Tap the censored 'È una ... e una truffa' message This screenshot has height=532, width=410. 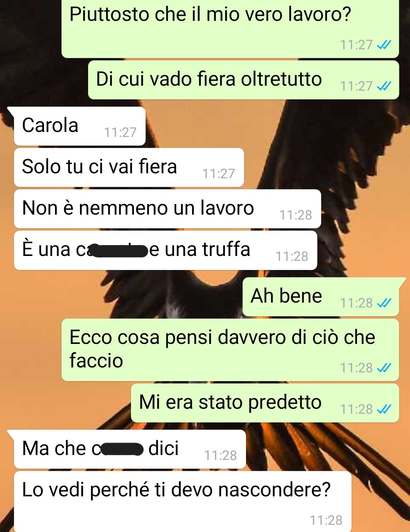[x=166, y=250]
